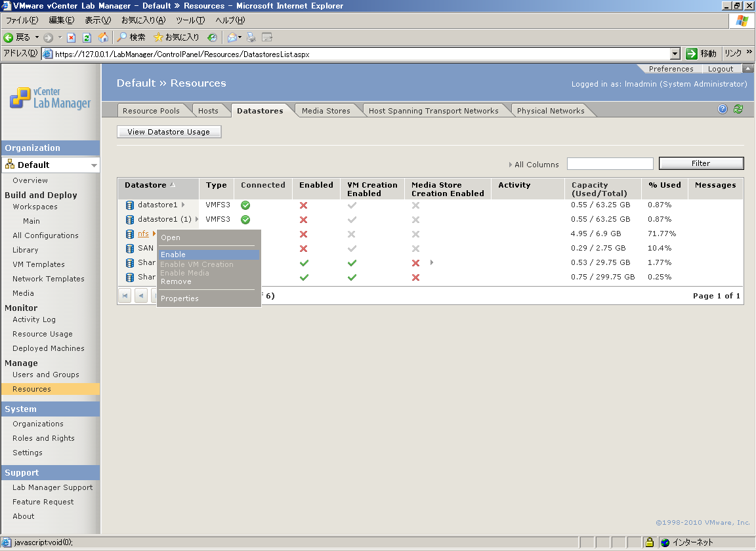
Task: Open the Preferences link
Action: pos(671,69)
